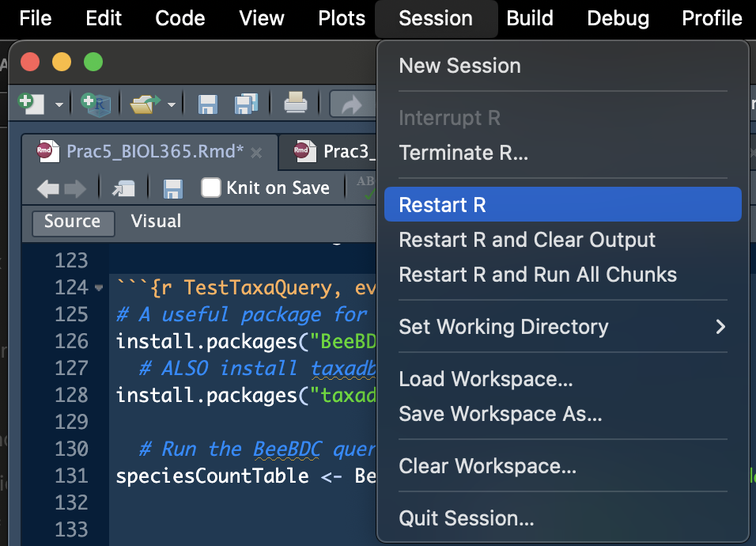
Task: Click the Print icon
Action: click(296, 103)
